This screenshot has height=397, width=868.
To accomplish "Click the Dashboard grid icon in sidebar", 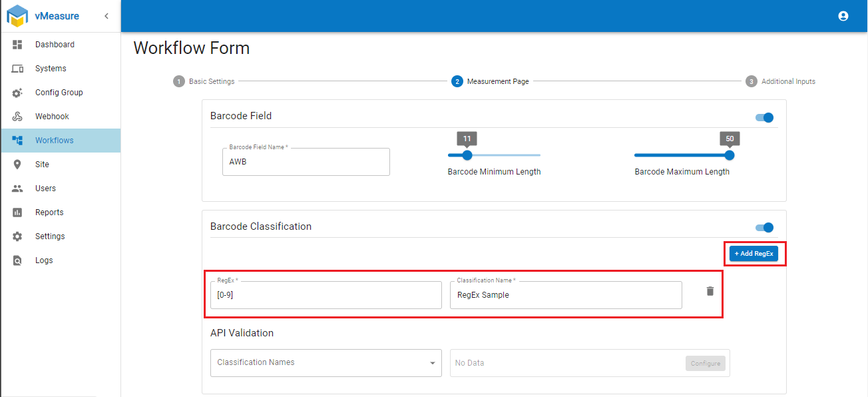I will tap(18, 45).
